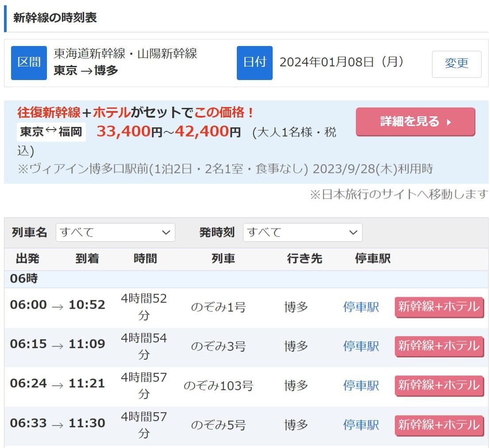Click the 出発 column header

[x=27, y=259]
